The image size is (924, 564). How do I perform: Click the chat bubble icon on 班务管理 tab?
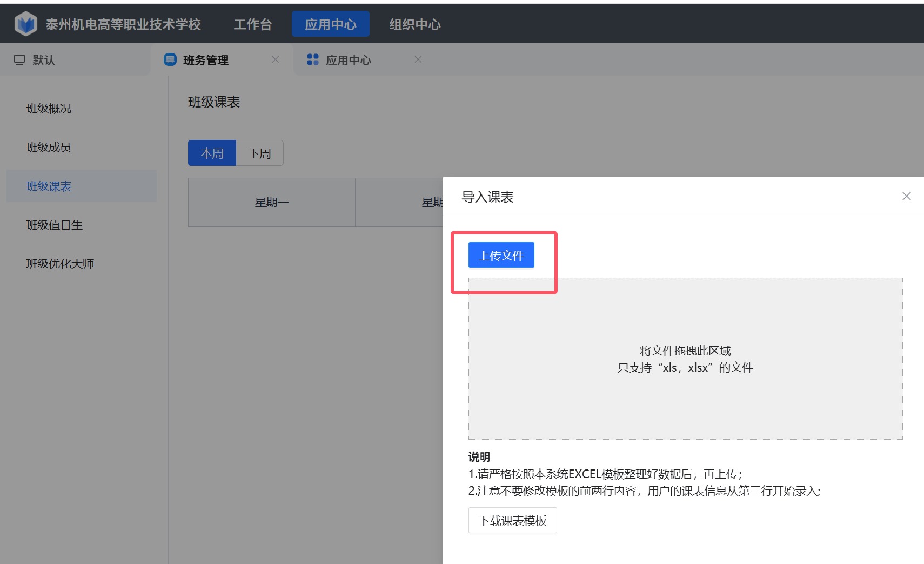[x=170, y=59]
